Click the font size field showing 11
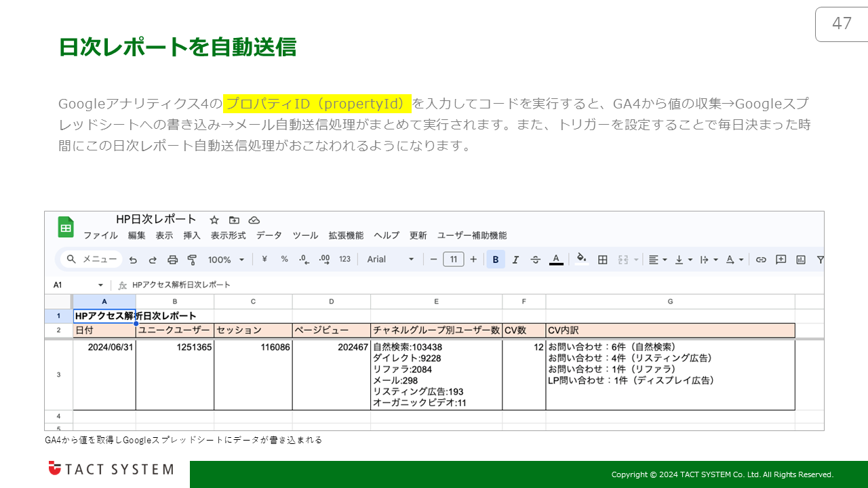 click(x=454, y=259)
